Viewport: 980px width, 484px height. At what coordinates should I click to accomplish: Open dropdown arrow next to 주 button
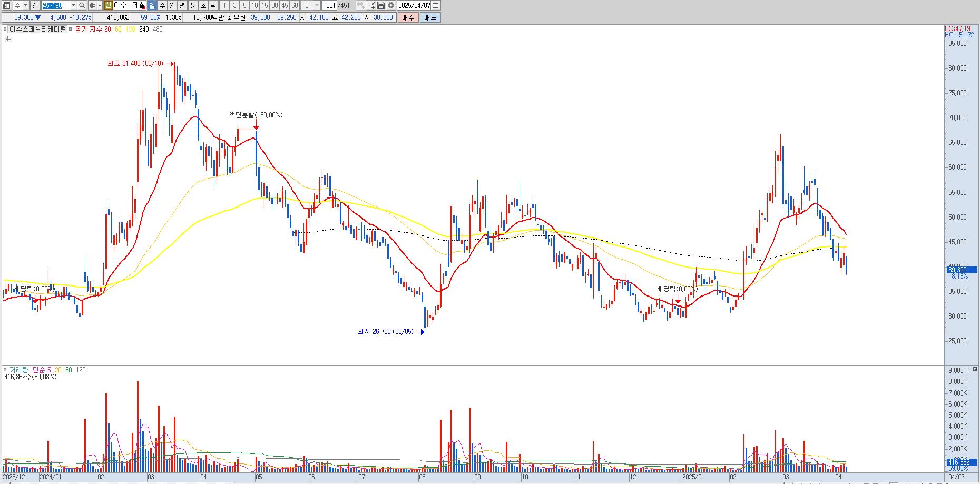click(25, 5)
